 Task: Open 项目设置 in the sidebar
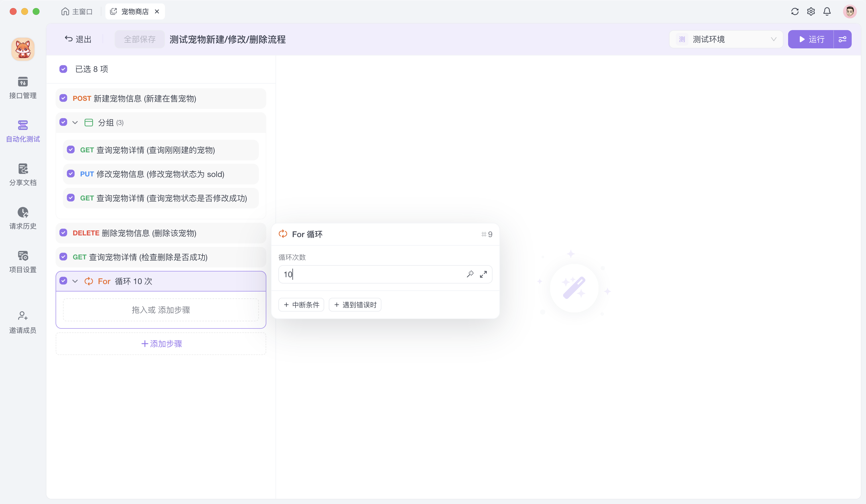tap(23, 261)
